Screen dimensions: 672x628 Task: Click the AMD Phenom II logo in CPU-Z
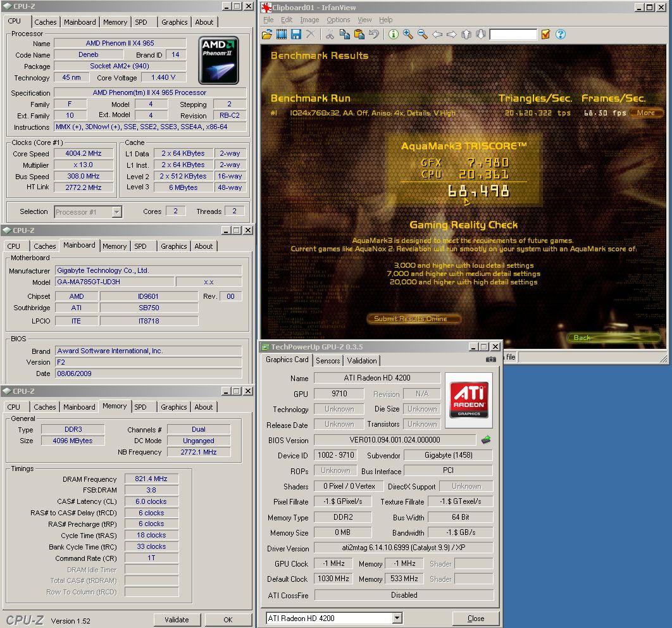[218, 60]
